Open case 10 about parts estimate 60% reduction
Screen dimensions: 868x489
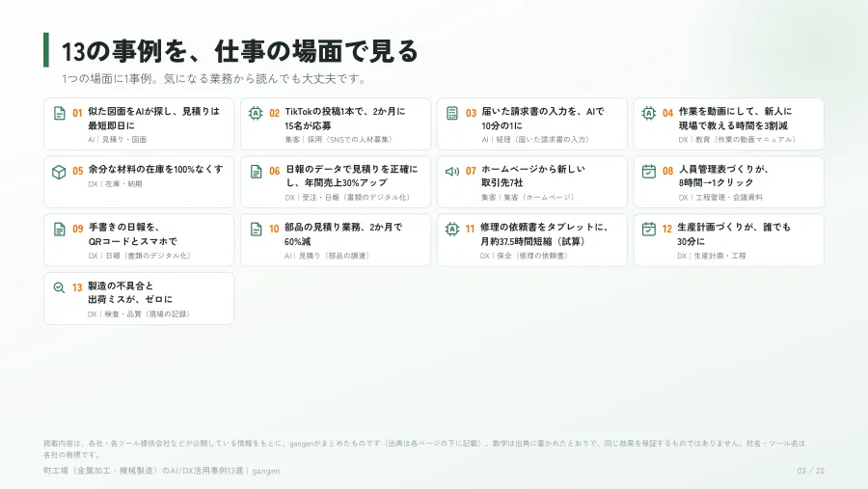pos(336,240)
